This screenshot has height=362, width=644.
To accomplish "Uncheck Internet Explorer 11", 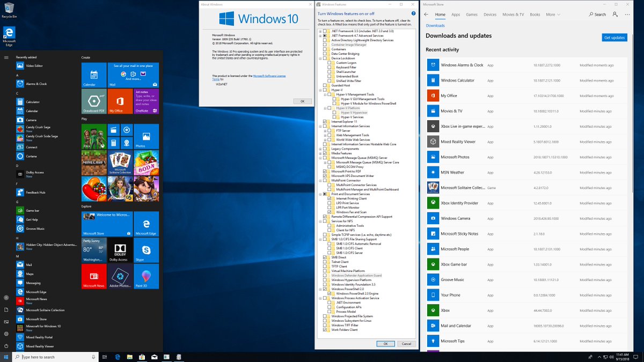I will click(325, 121).
